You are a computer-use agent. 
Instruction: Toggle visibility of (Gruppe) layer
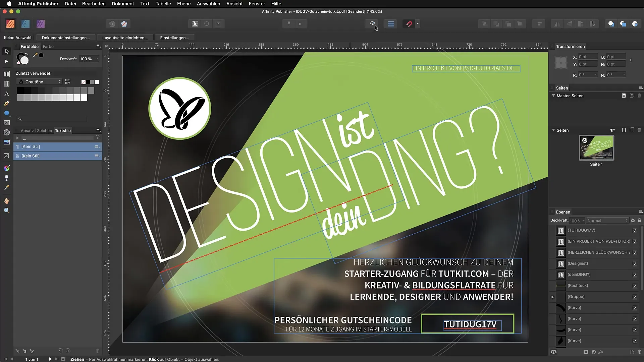pyautogui.click(x=635, y=297)
